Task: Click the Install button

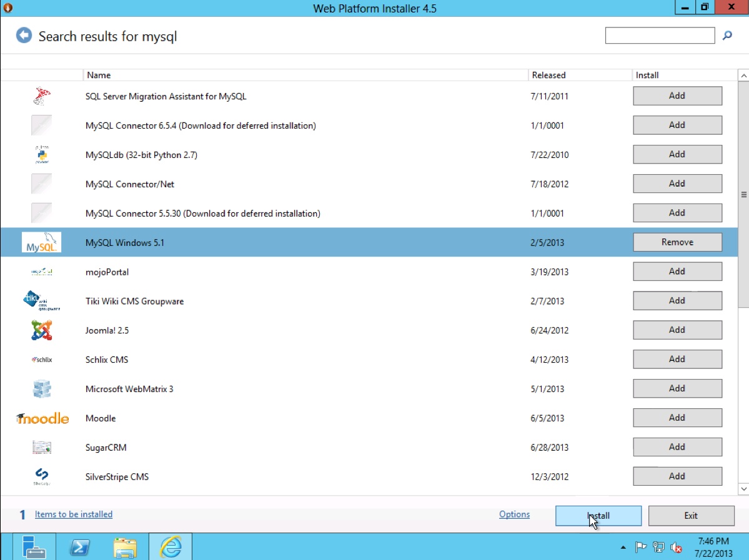Action: [x=598, y=516]
